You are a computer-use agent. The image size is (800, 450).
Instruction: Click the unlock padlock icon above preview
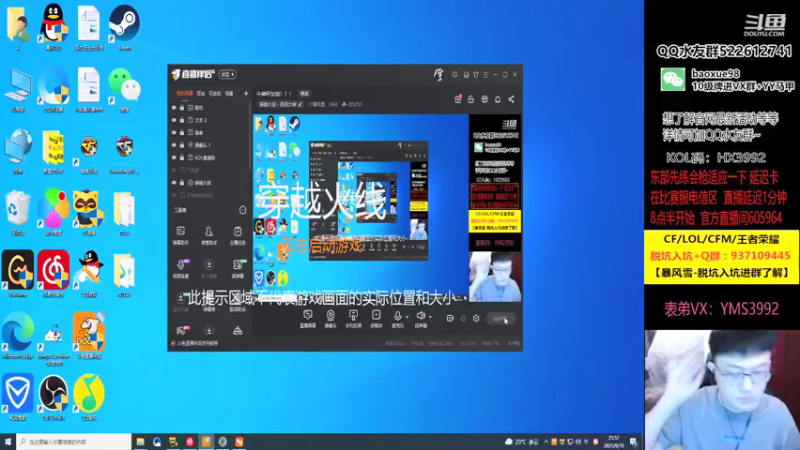[x=471, y=99]
